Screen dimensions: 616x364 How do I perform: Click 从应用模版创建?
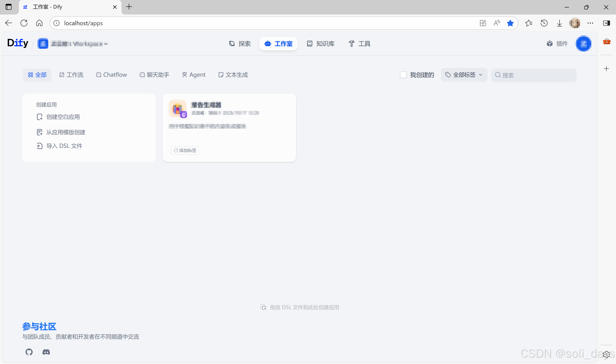61,132
